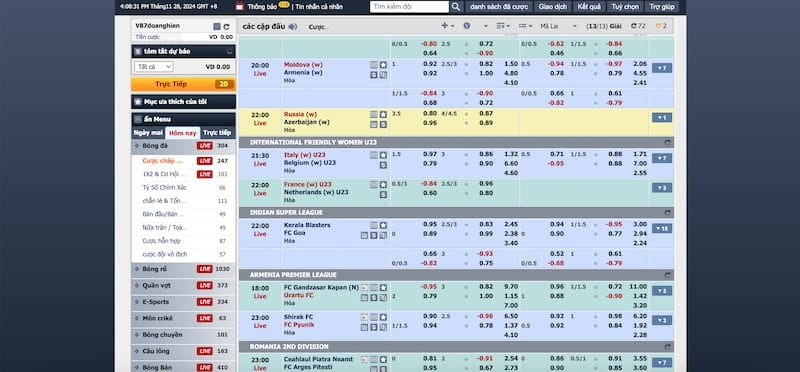Click the refresh counter showing 72
The width and height of the screenshot is (800, 372).
(638, 26)
